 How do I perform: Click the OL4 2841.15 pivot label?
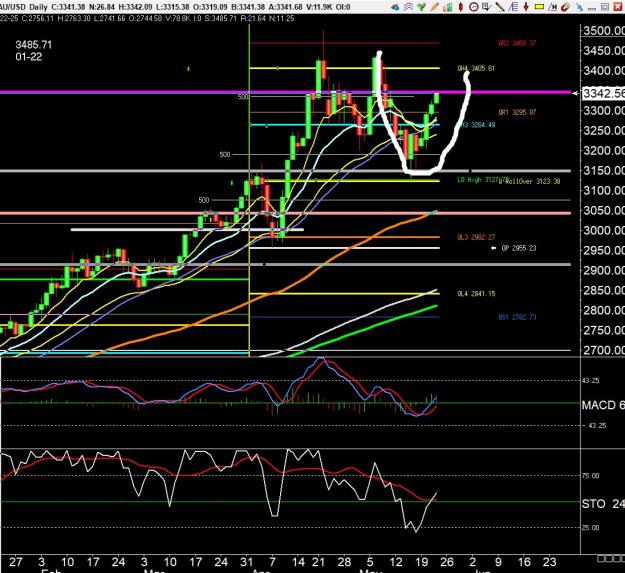pyautogui.click(x=476, y=294)
